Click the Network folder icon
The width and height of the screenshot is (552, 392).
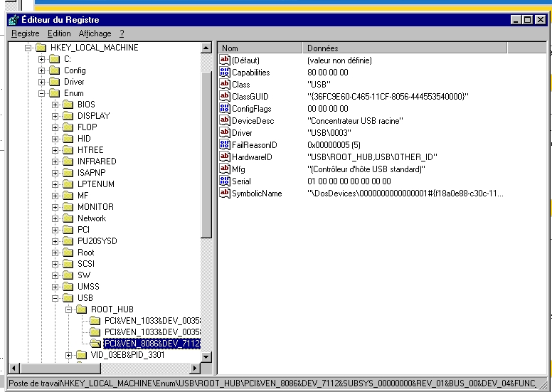(68, 218)
